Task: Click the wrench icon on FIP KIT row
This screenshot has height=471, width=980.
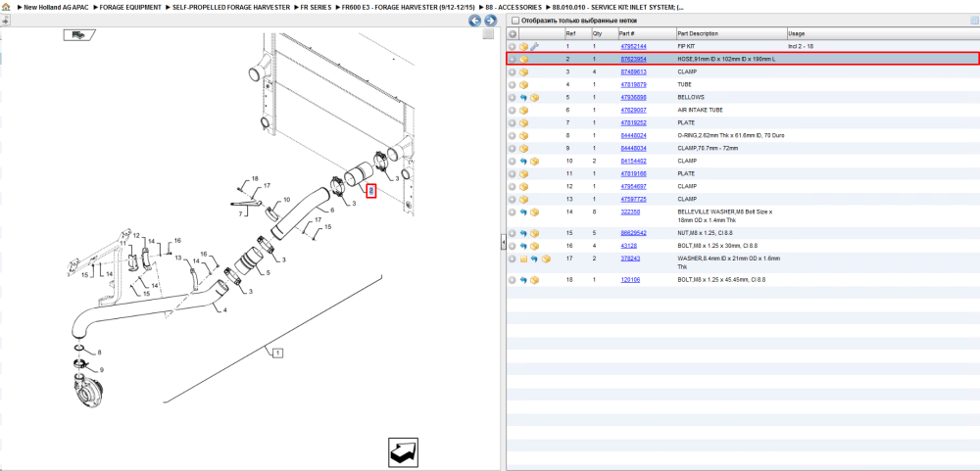Action: tap(534, 47)
